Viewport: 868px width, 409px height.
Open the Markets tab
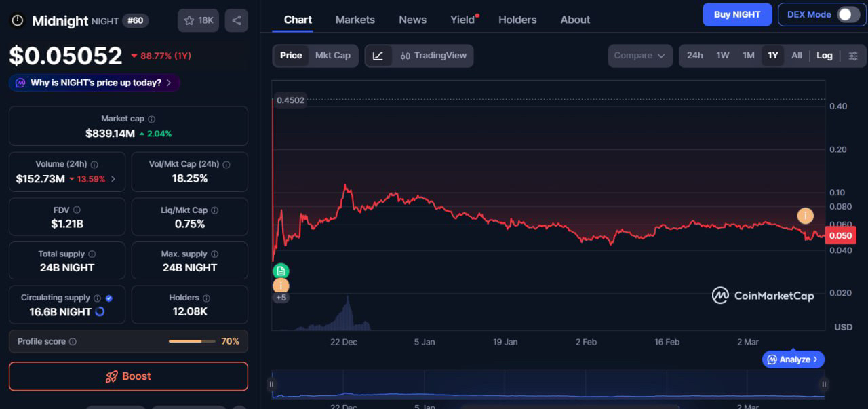pos(355,20)
